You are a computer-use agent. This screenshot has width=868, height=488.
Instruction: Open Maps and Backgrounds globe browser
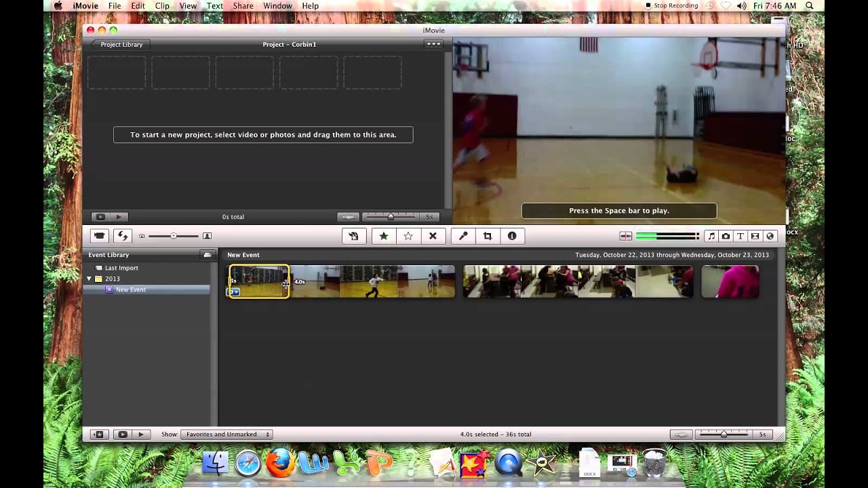(x=770, y=236)
